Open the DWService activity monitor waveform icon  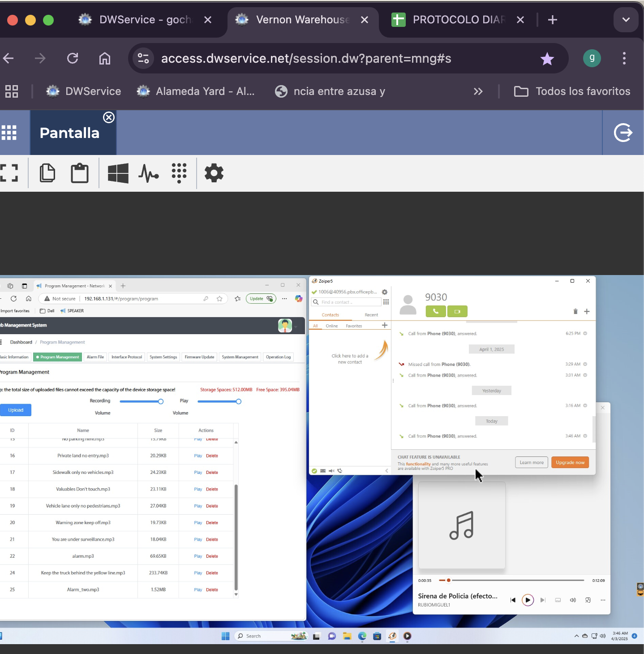(149, 173)
